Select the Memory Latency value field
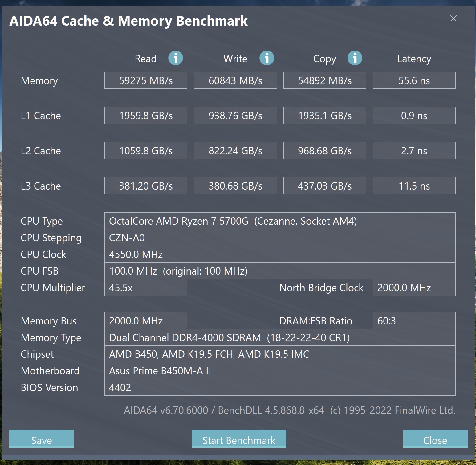476x465 pixels. pos(414,80)
